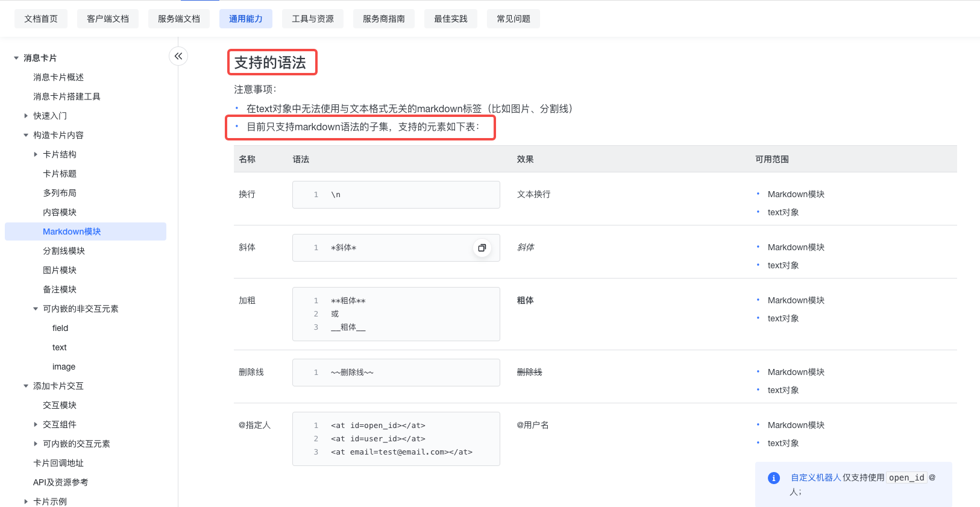Image resolution: width=980 pixels, height=507 pixels.
Task: Open 分割线模块 page
Action: coord(64,251)
